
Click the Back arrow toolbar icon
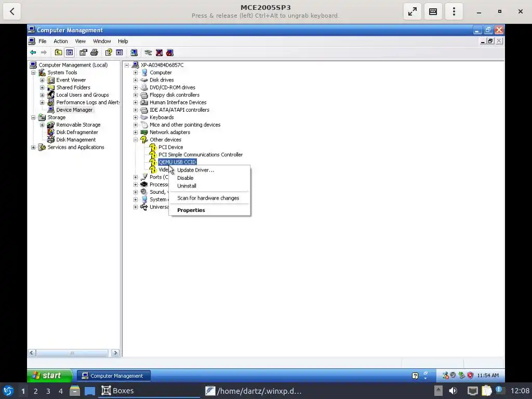pyautogui.click(x=33, y=52)
